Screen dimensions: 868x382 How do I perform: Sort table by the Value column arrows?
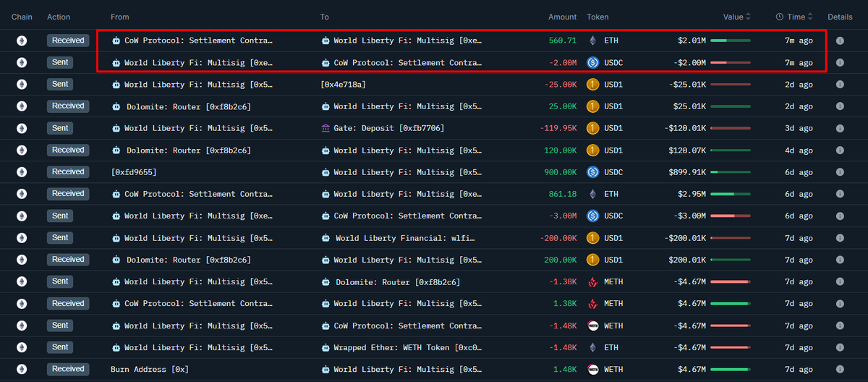pyautogui.click(x=748, y=17)
